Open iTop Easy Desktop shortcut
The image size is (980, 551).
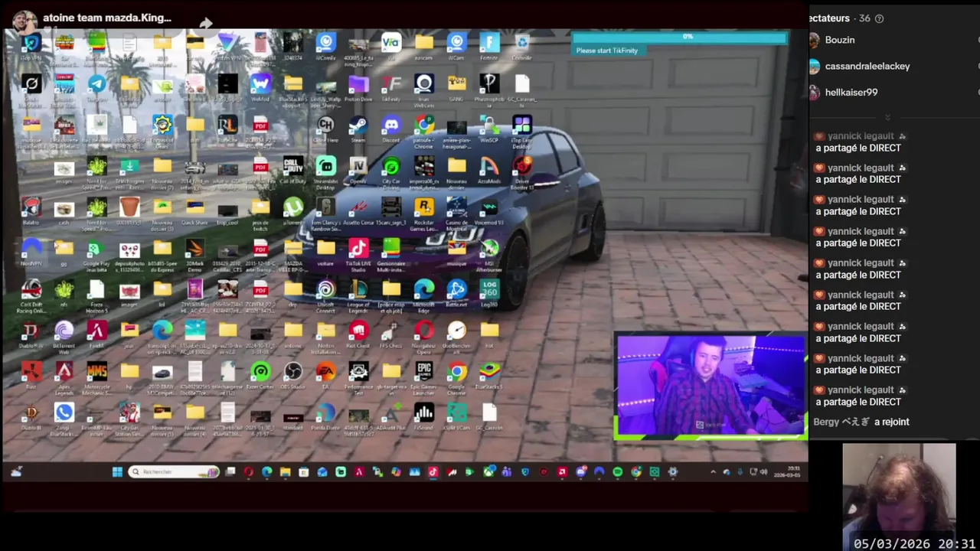tap(522, 129)
